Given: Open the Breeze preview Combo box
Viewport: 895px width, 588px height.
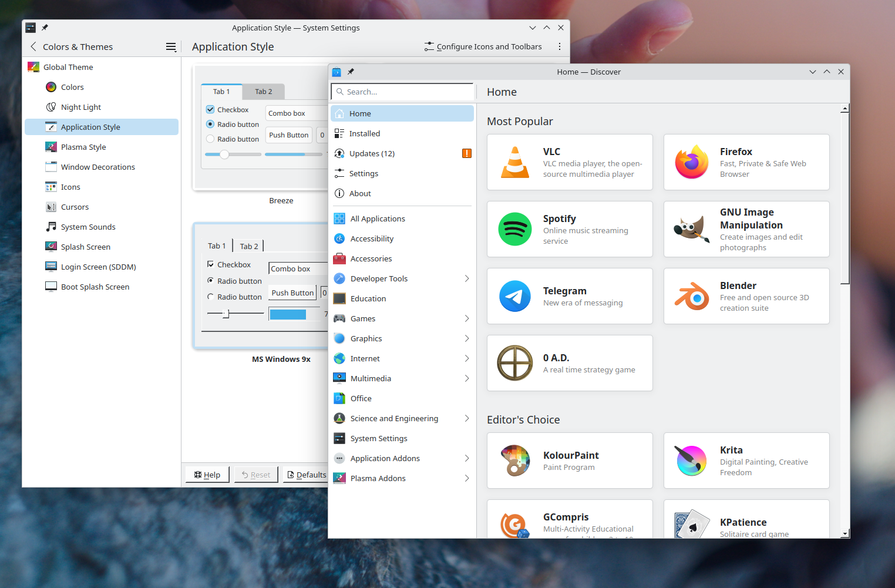Looking at the screenshot, I should (x=297, y=113).
